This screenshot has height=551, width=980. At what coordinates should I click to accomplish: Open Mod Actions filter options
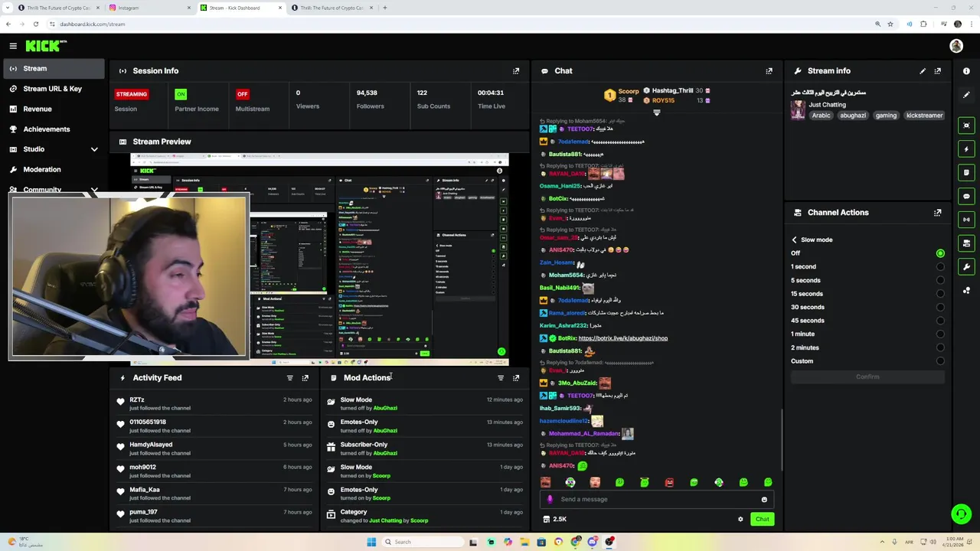pyautogui.click(x=501, y=378)
